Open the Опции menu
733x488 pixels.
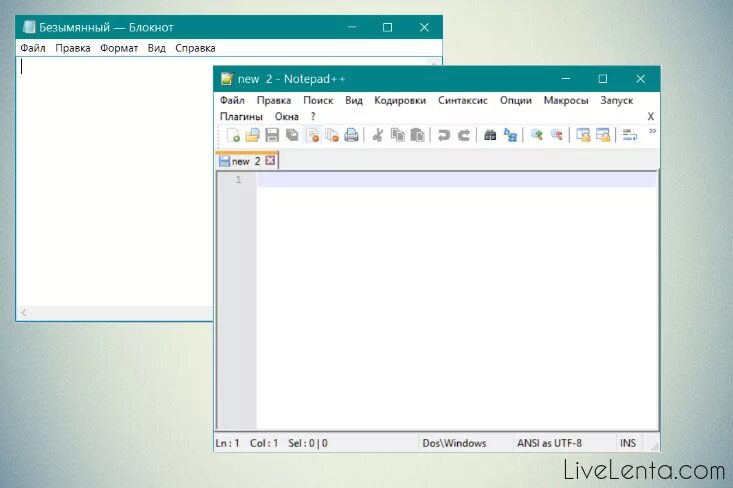(x=516, y=100)
